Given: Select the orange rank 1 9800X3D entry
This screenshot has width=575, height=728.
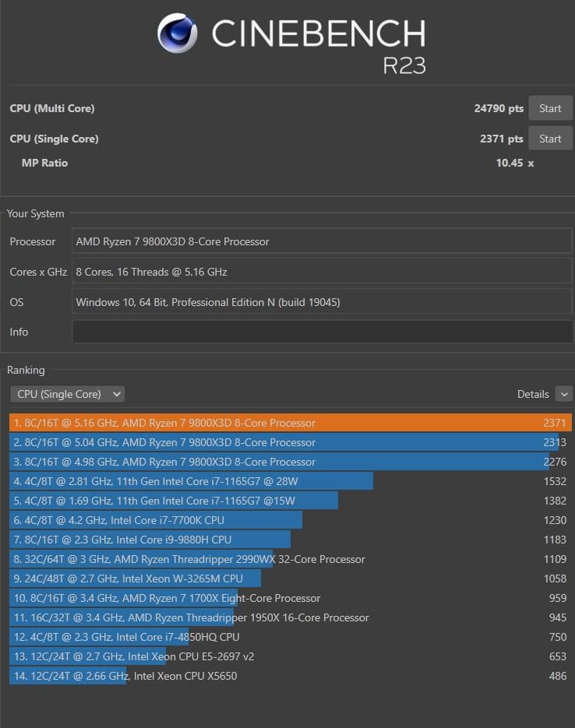Looking at the screenshot, I should click(x=291, y=423).
